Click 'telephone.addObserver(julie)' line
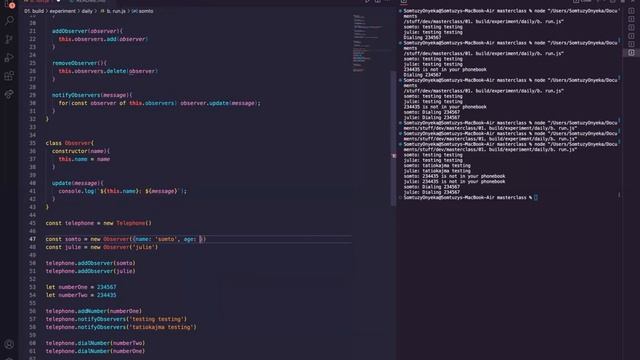This screenshot has height=360, width=640. pos(91,271)
